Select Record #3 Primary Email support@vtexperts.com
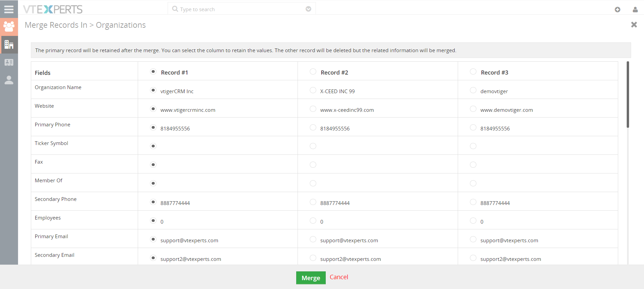Viewport: 644px width, 289px height. point(473,239)
